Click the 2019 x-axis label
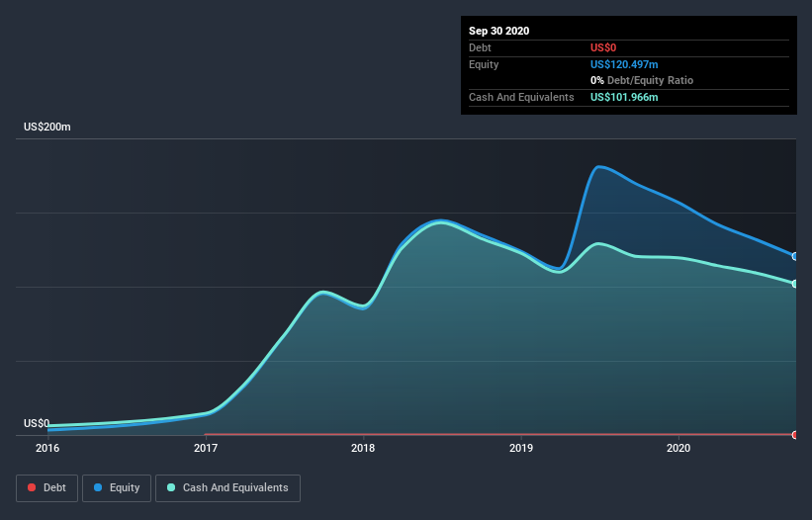The width and height of the screenshot is (812, 520). coord(521,448)
